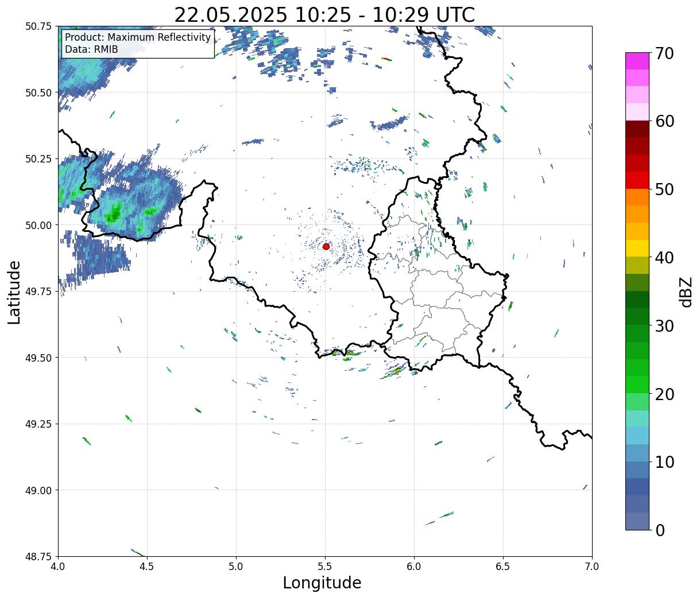This screenshot has width=700, height=597.
Task: Click the longitude tick label 5.5
Action: click(x=325, y=567)
